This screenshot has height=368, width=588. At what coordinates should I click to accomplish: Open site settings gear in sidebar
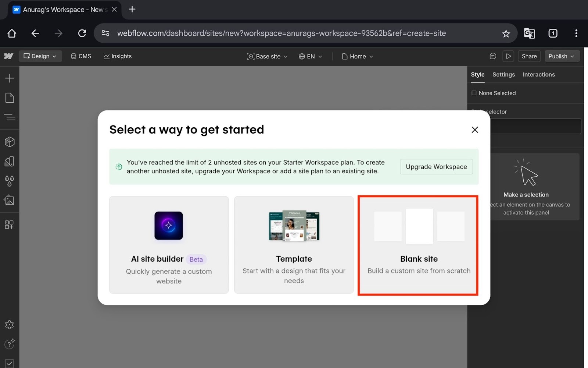(10, 325)
